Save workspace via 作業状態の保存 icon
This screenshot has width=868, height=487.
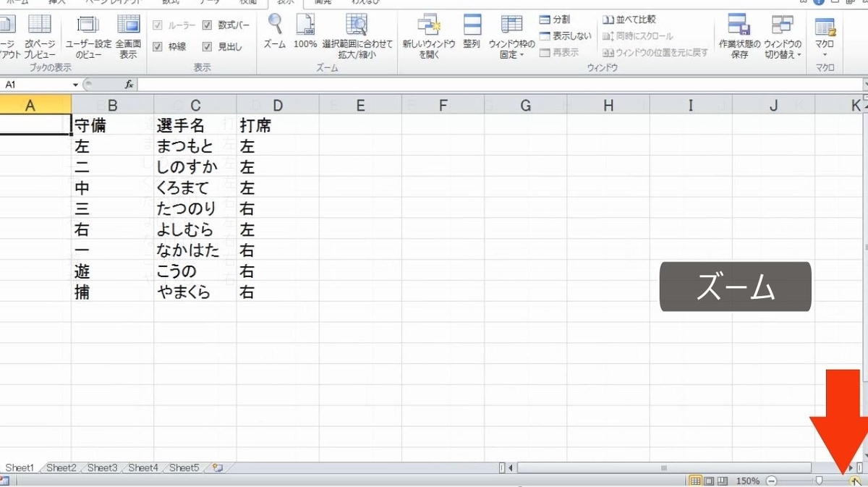pos(738,35)
